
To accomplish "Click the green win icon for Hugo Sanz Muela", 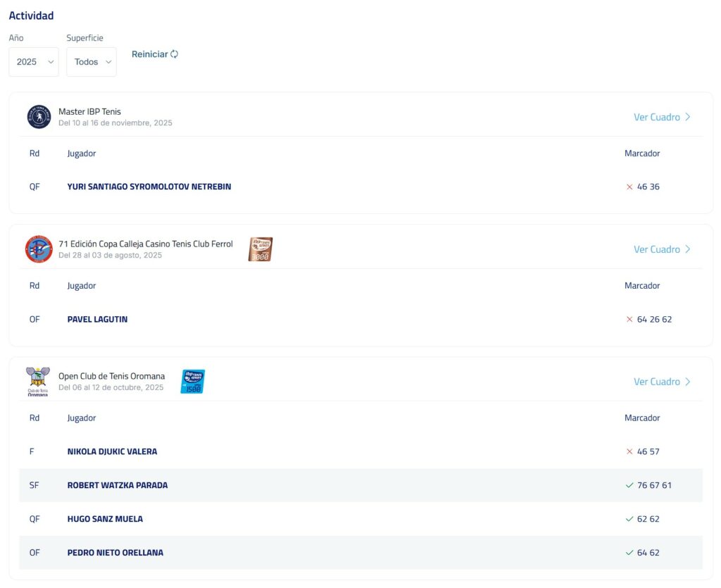I will pos(629,519).
